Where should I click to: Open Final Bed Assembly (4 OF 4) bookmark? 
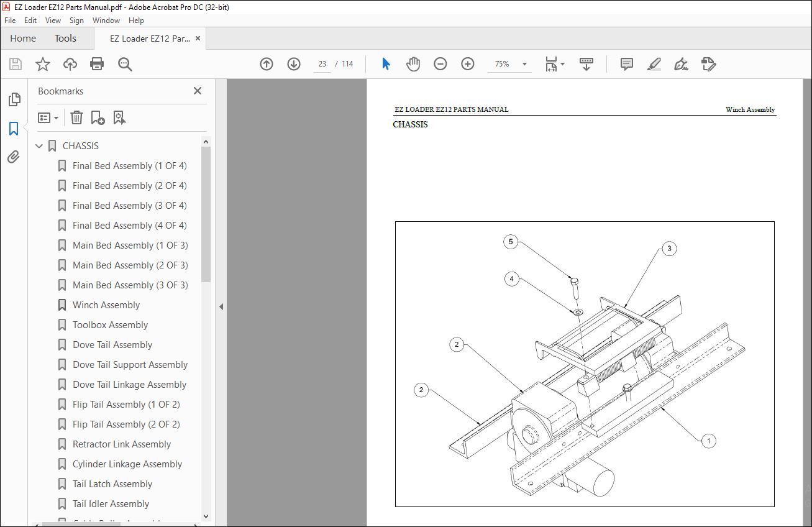[x=129, y=226]
